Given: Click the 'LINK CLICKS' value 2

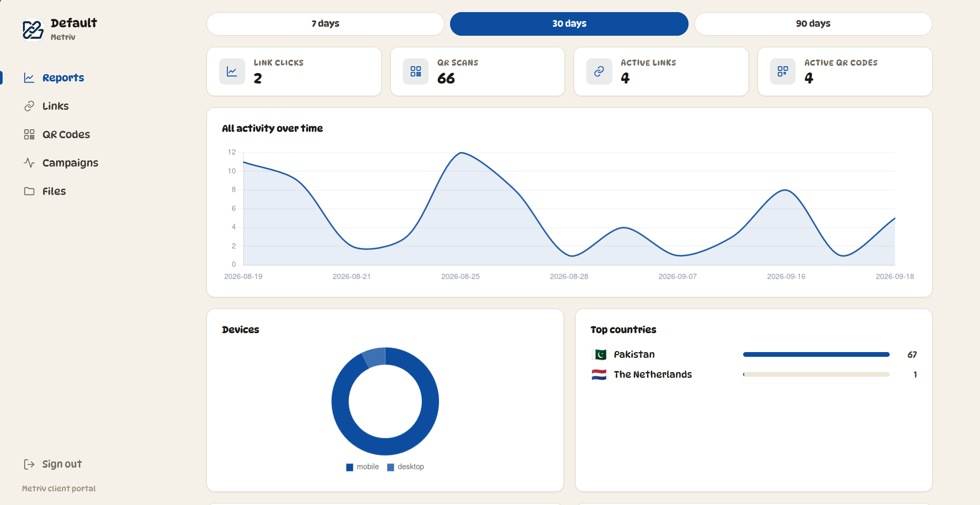Looking at the screenshot, I should (258, 78).
